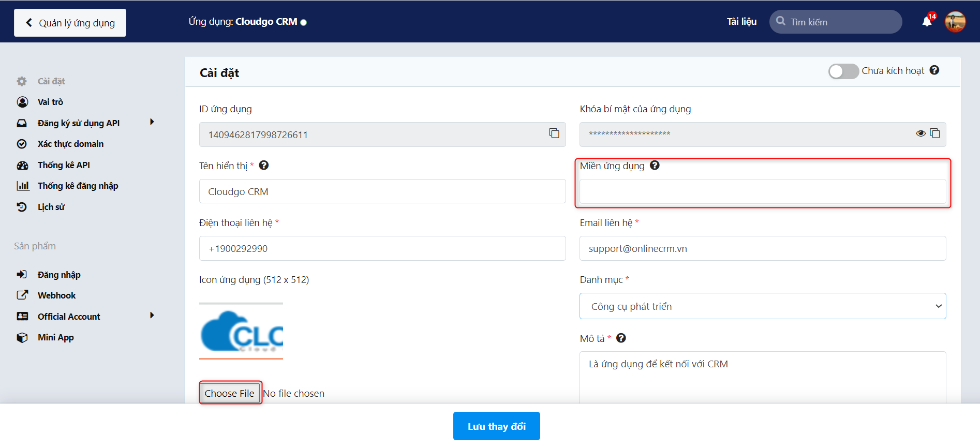Toggle the app activation switch

(x=843, y=71)
